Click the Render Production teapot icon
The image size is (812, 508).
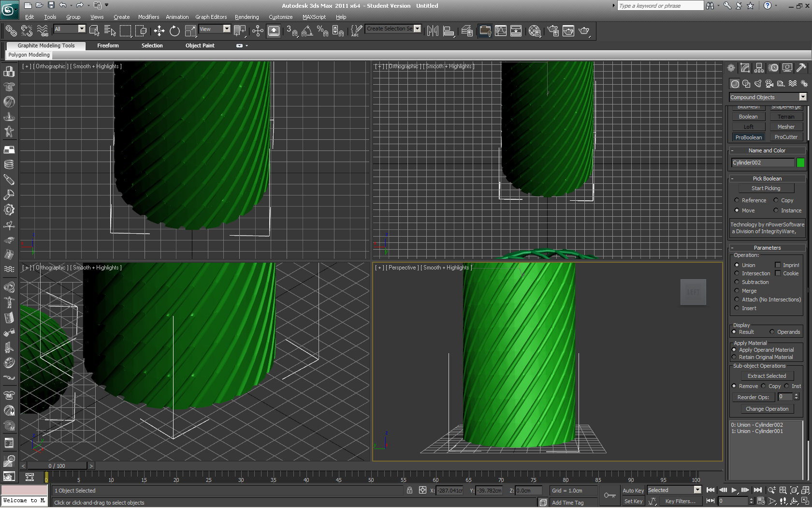[x=584, y=31]
